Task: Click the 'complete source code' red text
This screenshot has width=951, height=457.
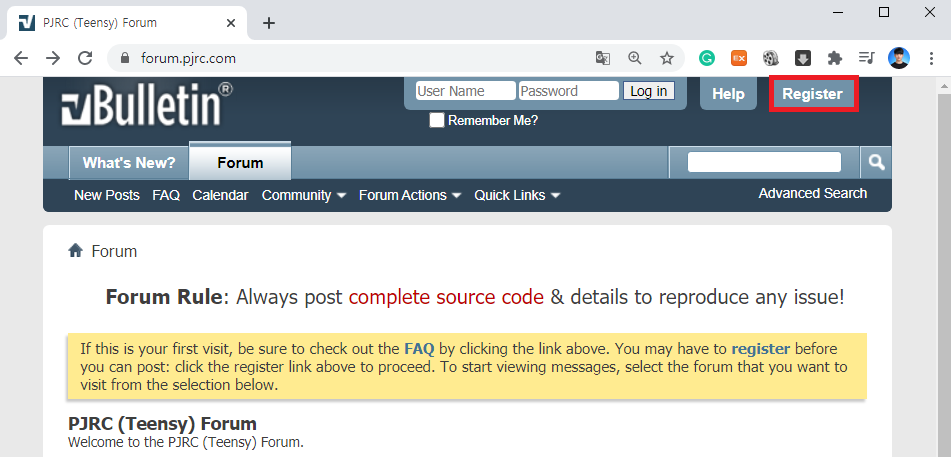Action: coord(446,297)
